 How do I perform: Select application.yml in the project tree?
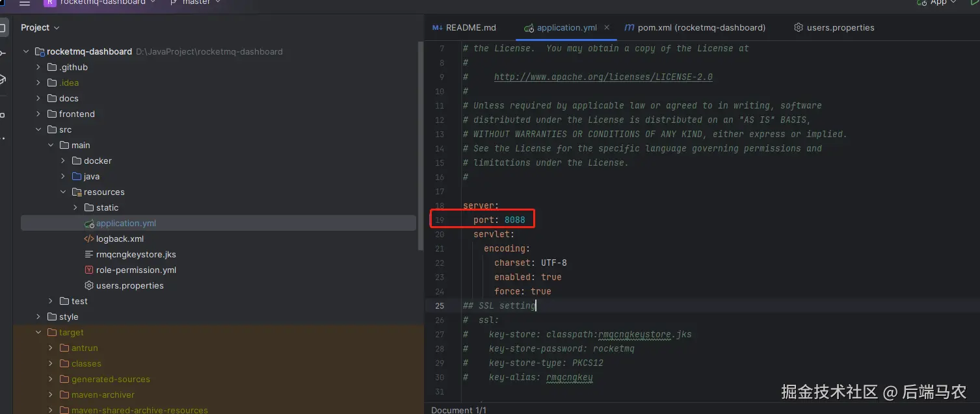[126, 224]
